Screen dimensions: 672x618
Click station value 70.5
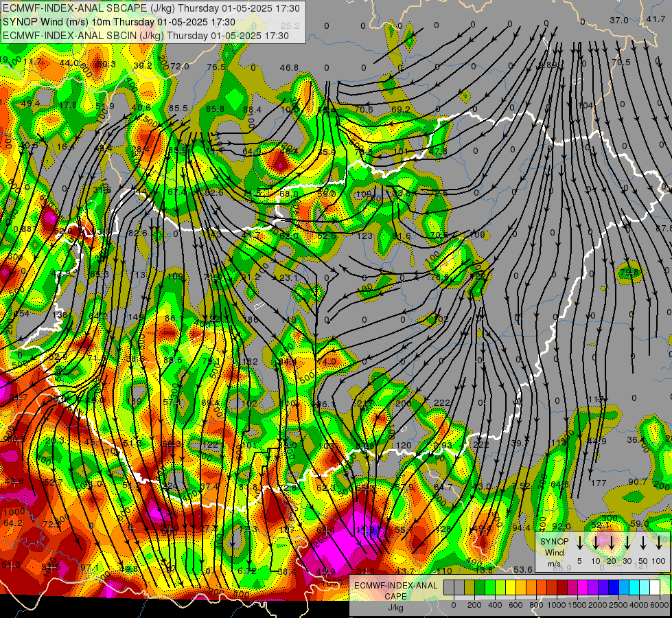tap(621, 62)
